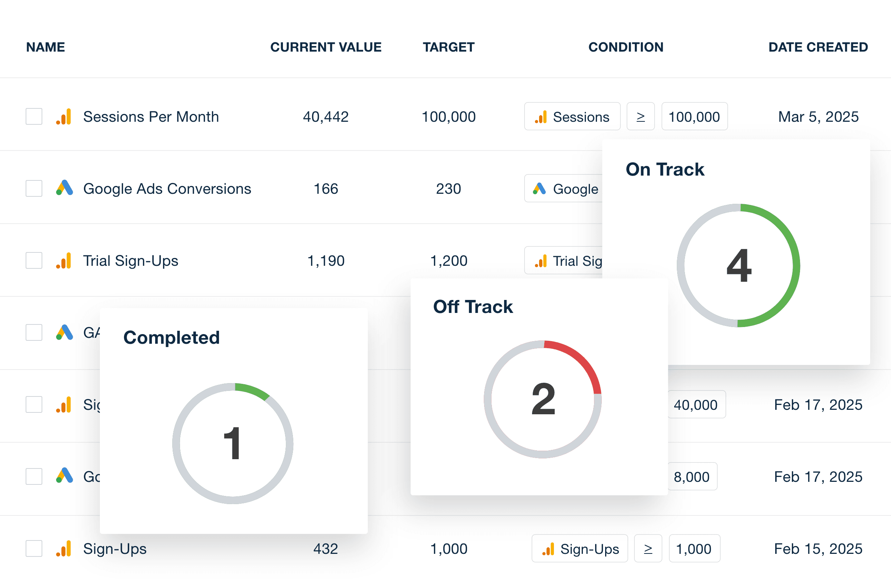This screenshot has height=588, width=891.
Task: Sort by the Current Value column header
Action: [326, 47]
